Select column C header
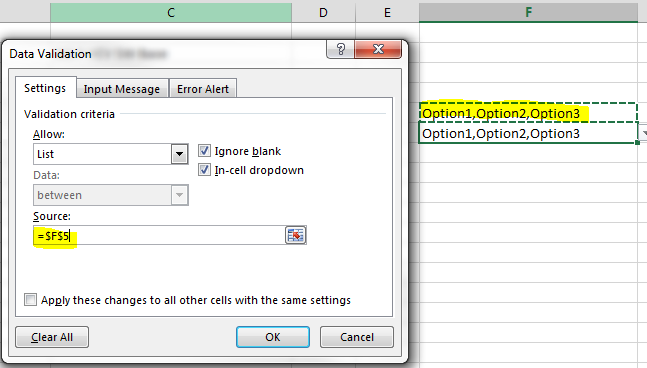The width and height of the screenshot is (647, 368). click(171, 12)
